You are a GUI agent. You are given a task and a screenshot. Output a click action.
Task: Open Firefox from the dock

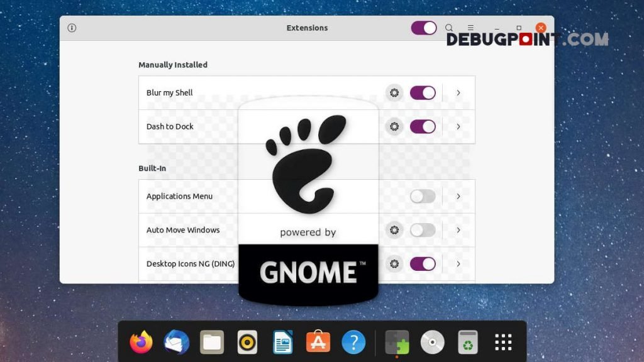coord(140,341)
